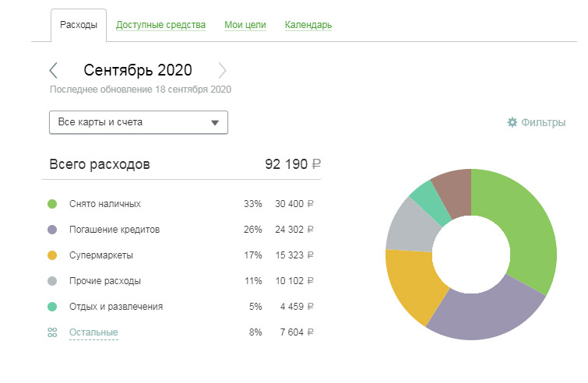
Task: Click the 26% percentage value
Action: click(x=253, y=230)
